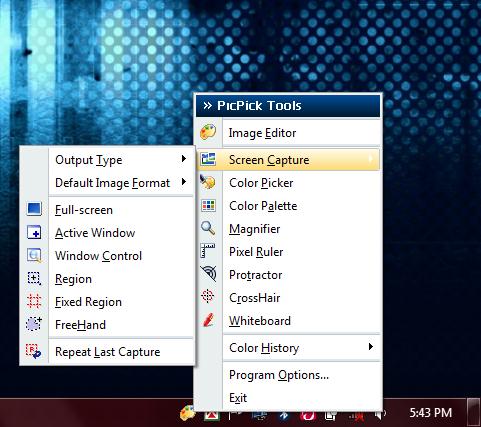Launch the Magnifier glass icon
The width and height of the screenshot is (481, 427).
208,228
